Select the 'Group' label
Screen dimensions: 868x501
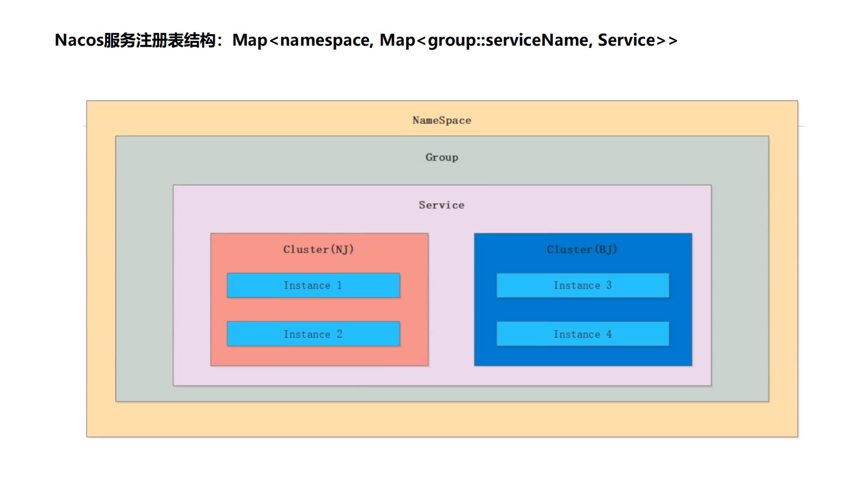point(442,157)
